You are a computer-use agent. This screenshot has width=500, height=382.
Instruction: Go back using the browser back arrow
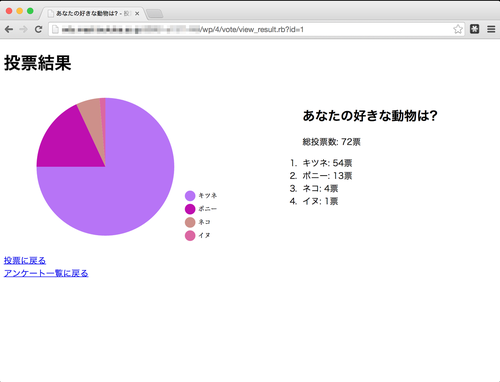coord(9,29)
